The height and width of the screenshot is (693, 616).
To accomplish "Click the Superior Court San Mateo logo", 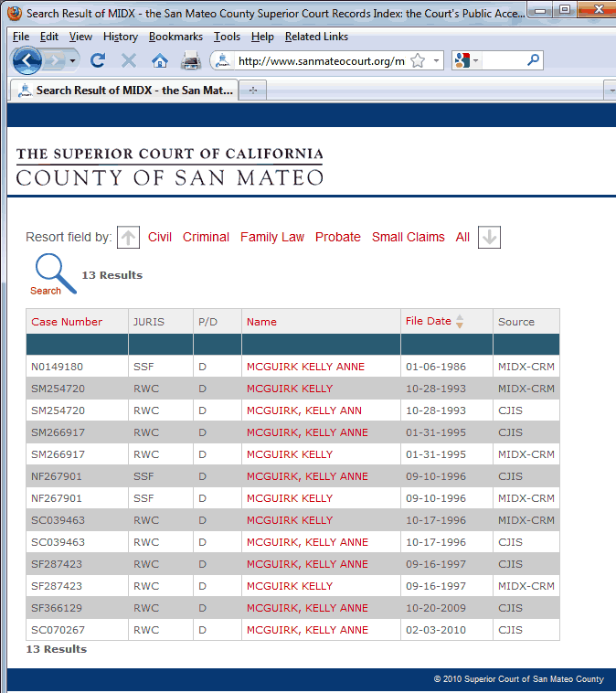I will (170, 166).
